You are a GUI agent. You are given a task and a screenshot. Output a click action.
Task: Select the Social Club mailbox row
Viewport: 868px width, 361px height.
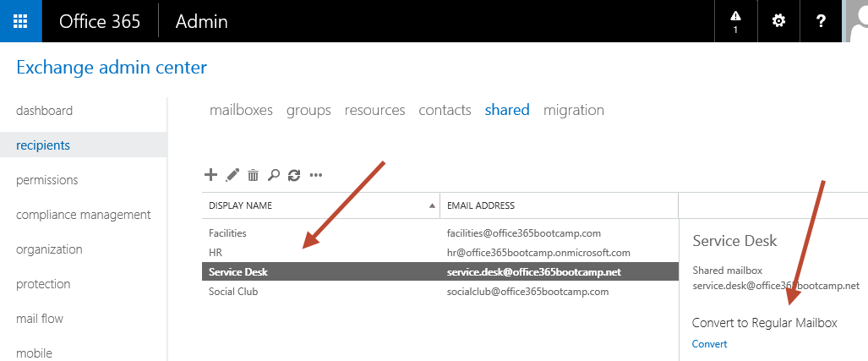[440, 291]
